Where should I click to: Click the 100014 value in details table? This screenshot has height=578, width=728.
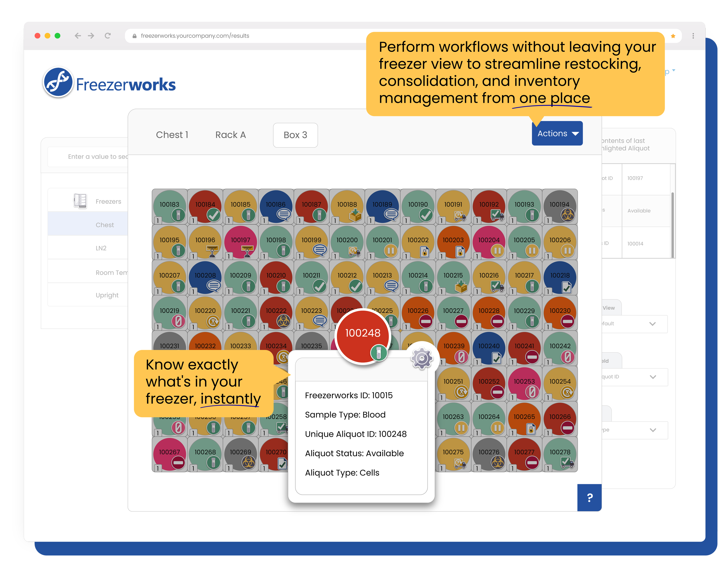point(635,244)
